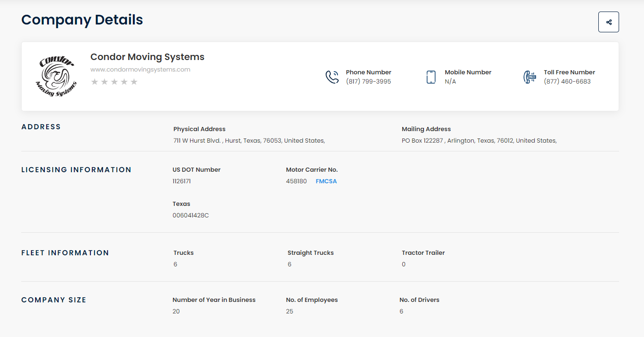Open www.condormovingsystems.com website link
This screenshot has width=644, height=337.
[x=140, y=70]
